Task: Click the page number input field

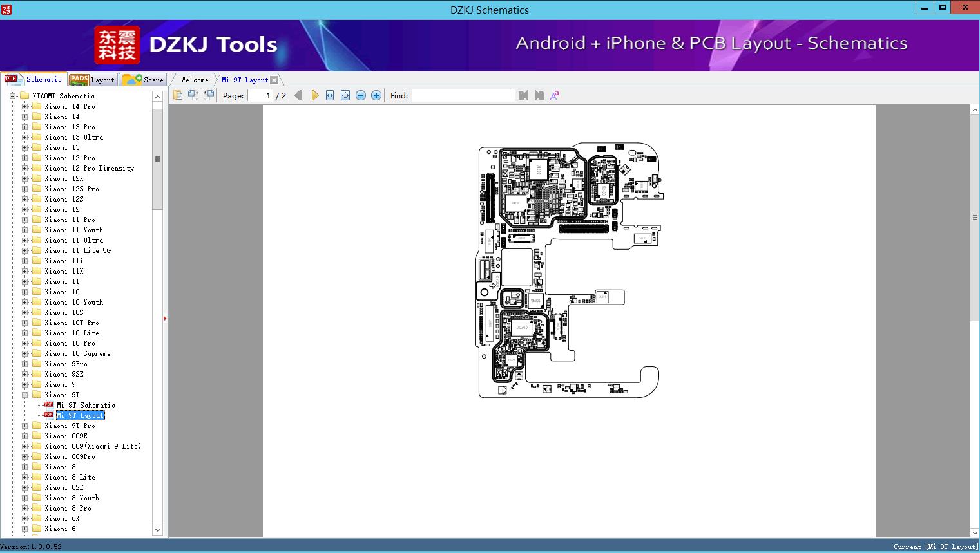Action: 260,95
